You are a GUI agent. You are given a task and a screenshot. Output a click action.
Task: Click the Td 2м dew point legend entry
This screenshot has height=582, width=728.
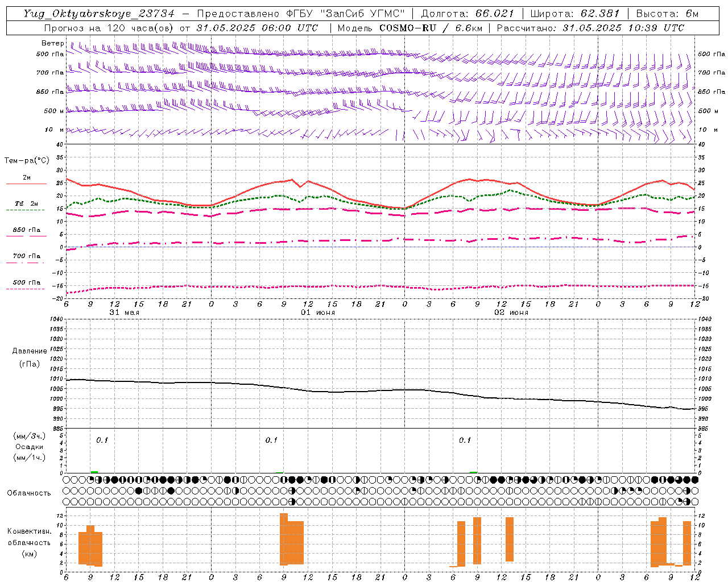(x=26, y=203)
